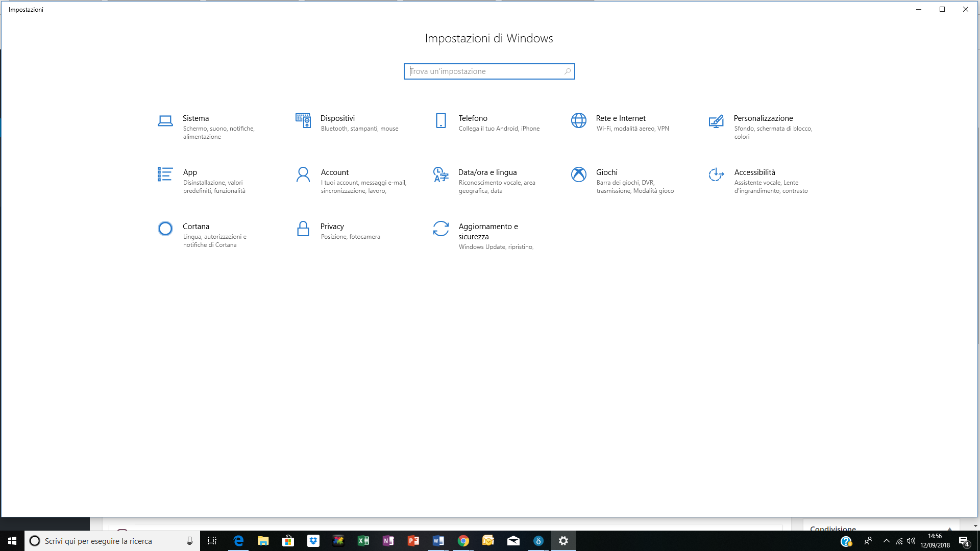The width and height of the screenshot is (980, 551).
Task: Click the blue help question-mark tray icon
Action: (x=846, y=541)
